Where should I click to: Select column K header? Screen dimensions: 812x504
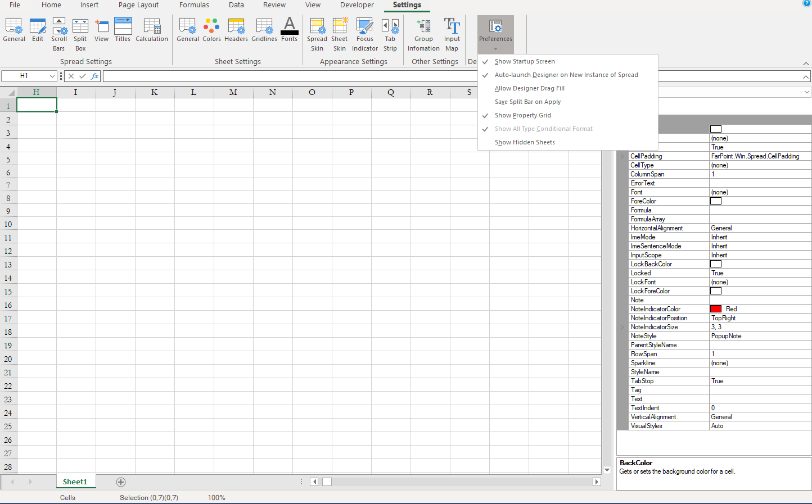(154, 92)
